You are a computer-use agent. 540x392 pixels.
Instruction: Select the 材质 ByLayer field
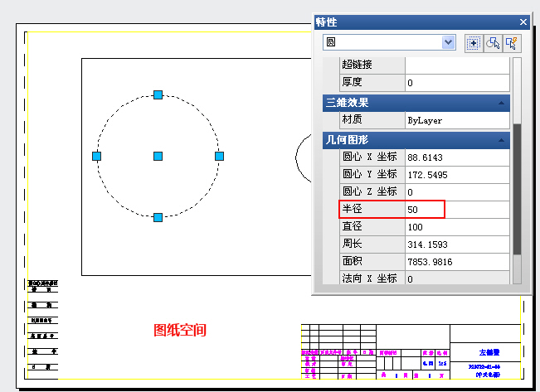[456, 120]
